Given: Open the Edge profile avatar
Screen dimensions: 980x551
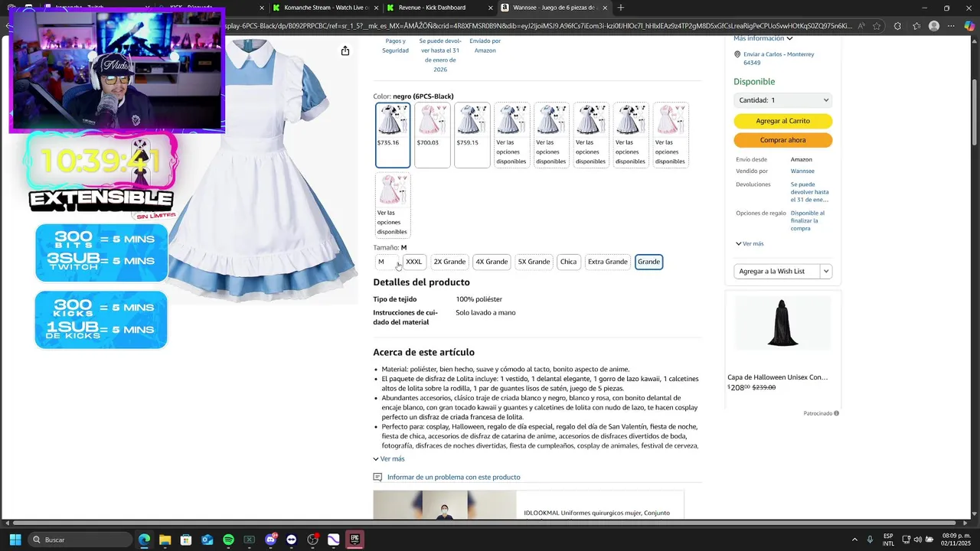Looking at the screenshot, I should tap(934, 26).
